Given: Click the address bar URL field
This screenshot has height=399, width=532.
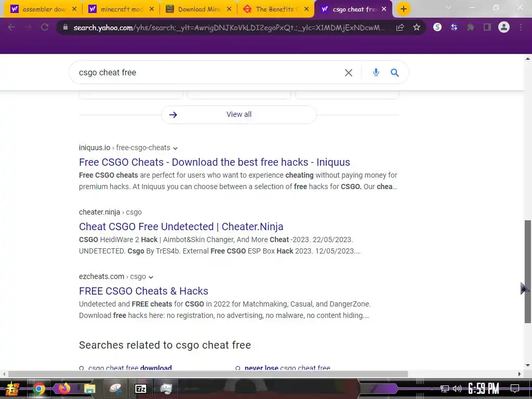Looking at the screenshot, I should coord(229,28).
